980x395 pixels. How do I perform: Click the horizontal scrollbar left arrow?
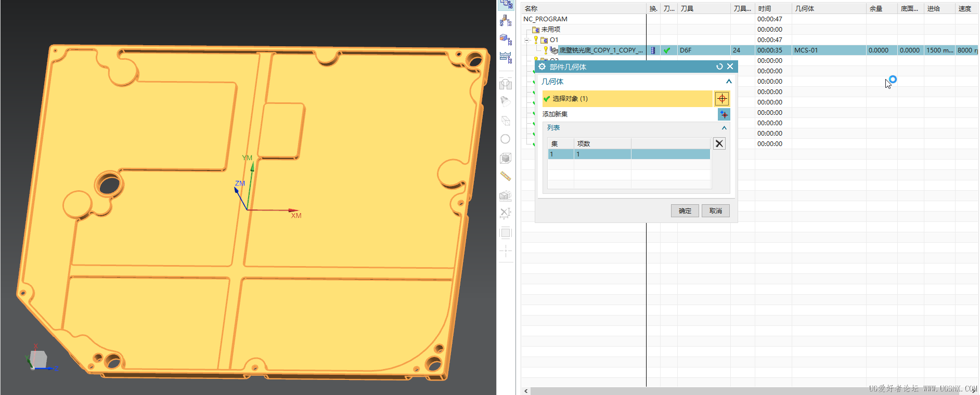(526, 391)
